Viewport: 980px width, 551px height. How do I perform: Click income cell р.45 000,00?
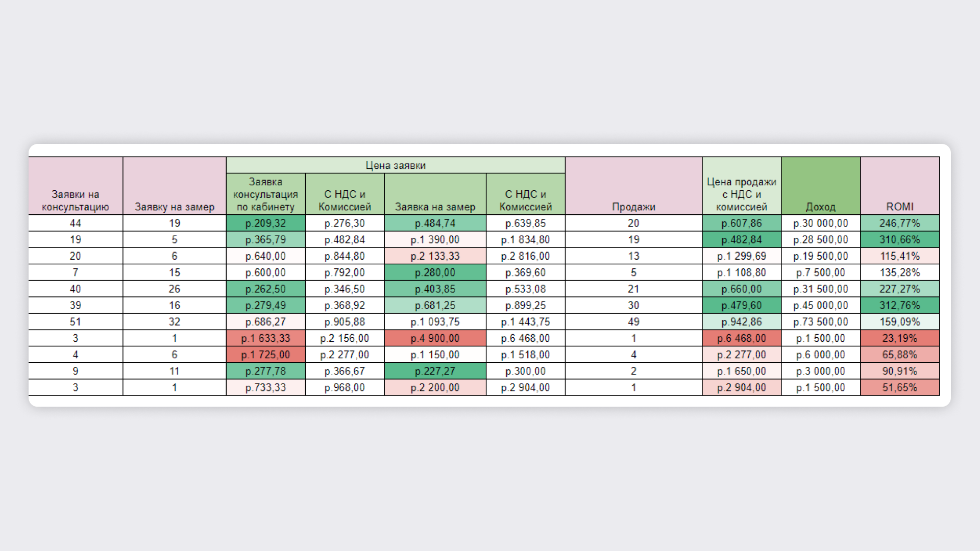821,305
